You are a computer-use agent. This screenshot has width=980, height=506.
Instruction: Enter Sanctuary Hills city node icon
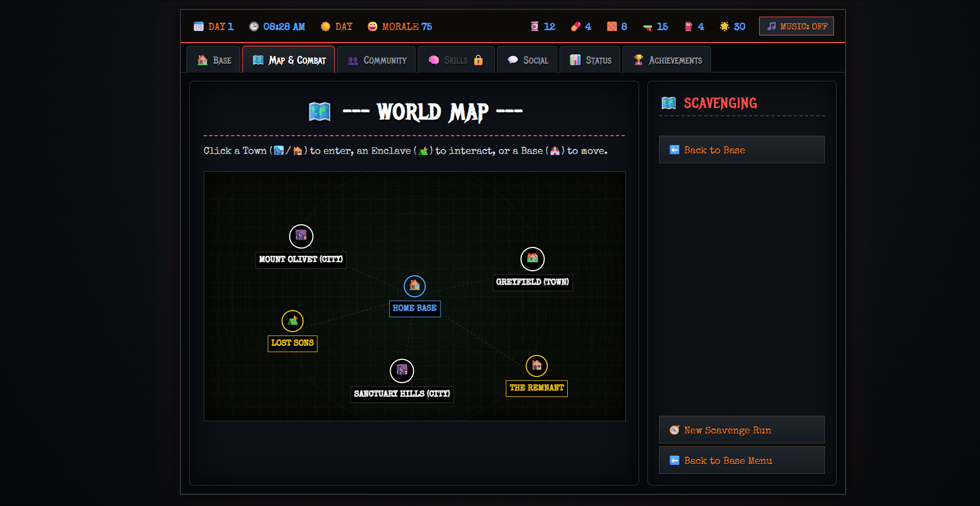[402, 370]
